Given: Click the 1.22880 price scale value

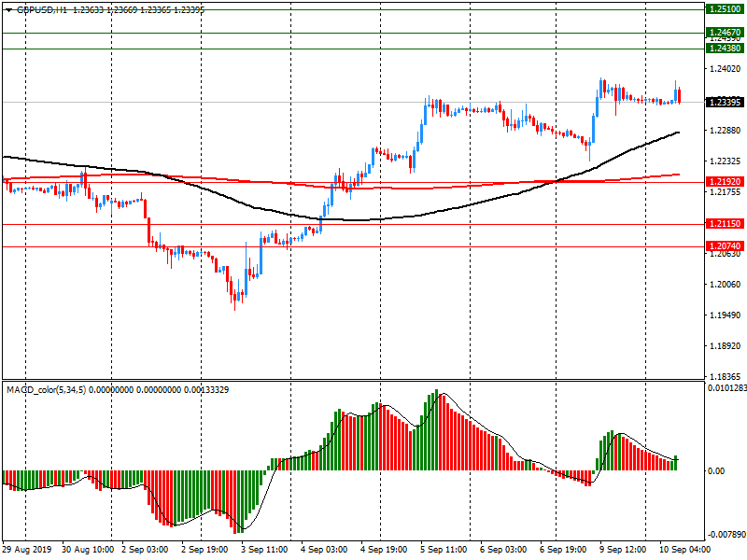Looking at the screenshot, I should tap(726, 130).
